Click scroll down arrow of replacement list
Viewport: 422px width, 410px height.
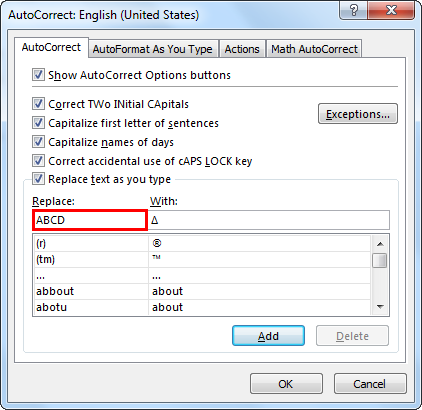tap(380, 307)
